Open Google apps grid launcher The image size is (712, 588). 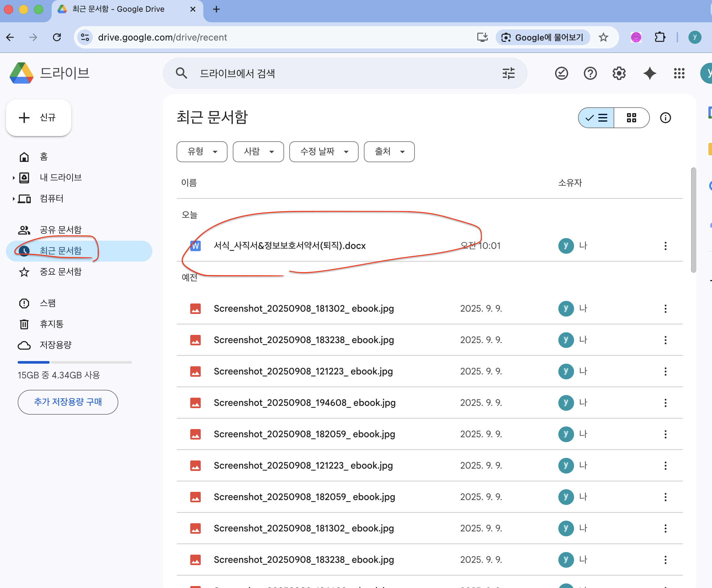pos(679,73)
